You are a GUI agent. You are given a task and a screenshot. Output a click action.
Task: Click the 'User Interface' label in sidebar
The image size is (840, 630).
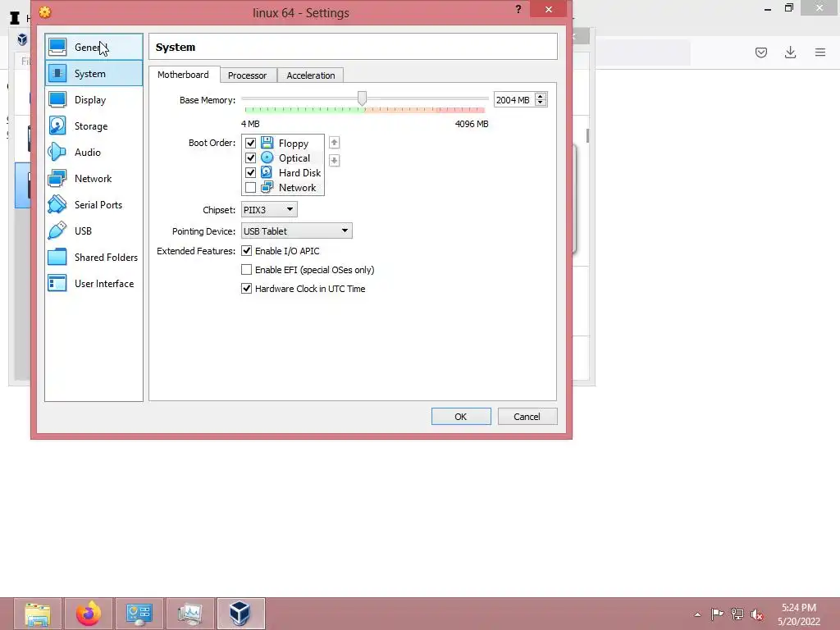(x=104, y=283)
